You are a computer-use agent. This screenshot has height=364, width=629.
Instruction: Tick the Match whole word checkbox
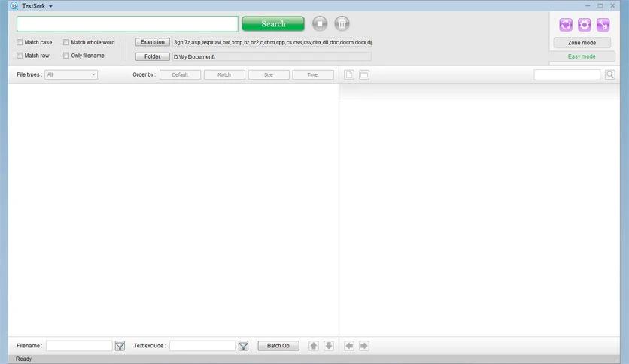[x=66, y=43]
